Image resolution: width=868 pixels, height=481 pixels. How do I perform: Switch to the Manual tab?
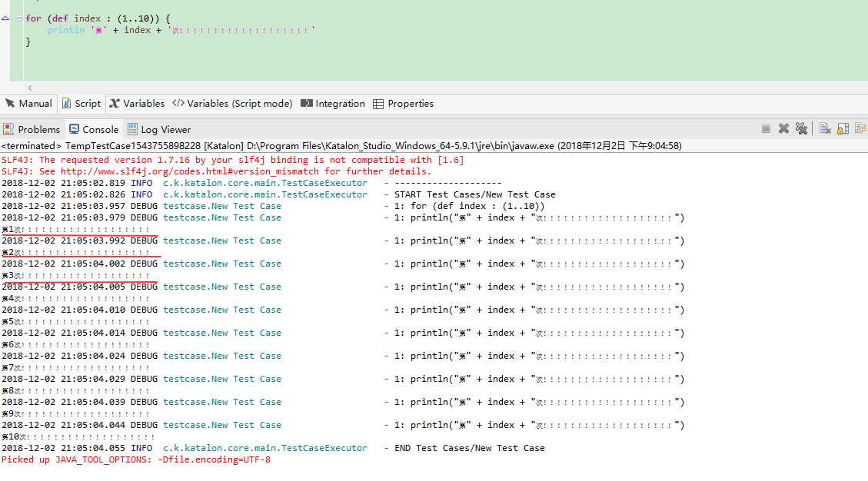pos(28,104)
